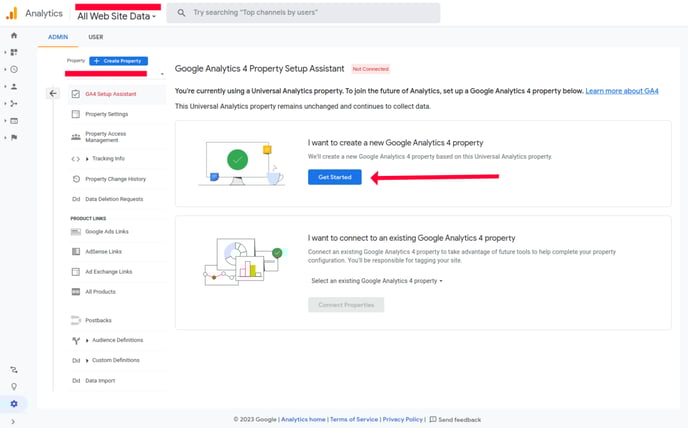Expand the Customization sidebar caret
Image resolution: width=688 pixels, height=428 pixels.
tap(5, 52)
